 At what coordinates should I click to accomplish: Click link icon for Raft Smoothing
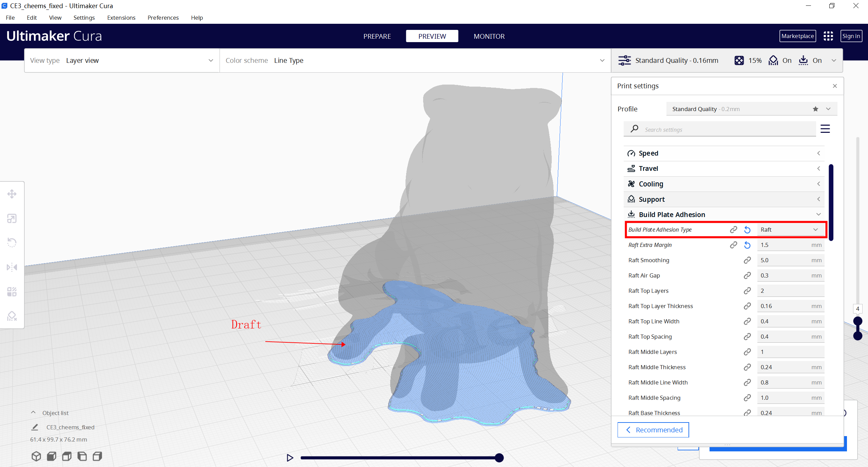[747, 261]
